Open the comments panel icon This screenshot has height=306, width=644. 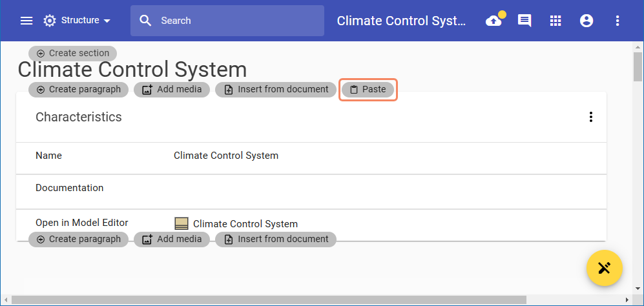(525, 21)
